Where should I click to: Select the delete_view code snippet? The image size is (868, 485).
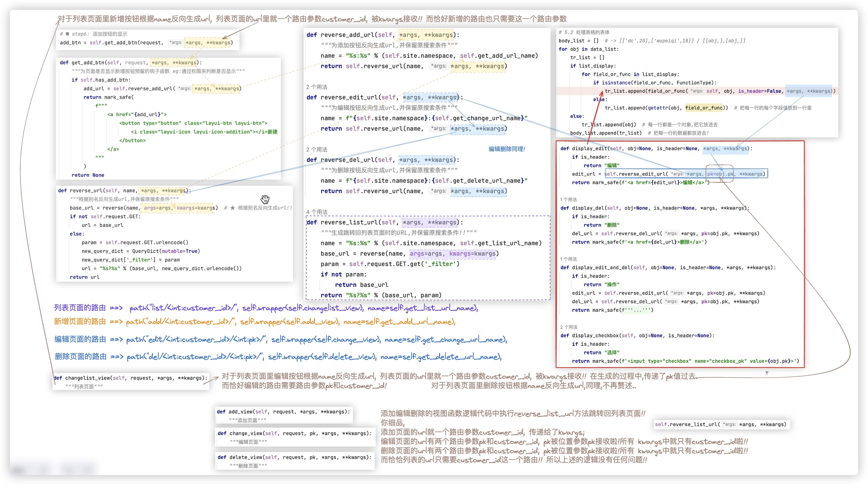(x=295, y=461)
